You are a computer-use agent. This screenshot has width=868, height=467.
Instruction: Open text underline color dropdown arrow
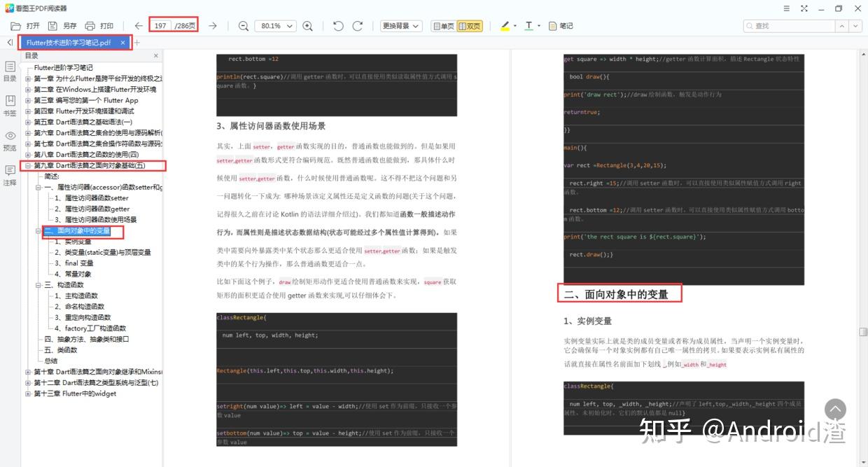coord(539,26)
